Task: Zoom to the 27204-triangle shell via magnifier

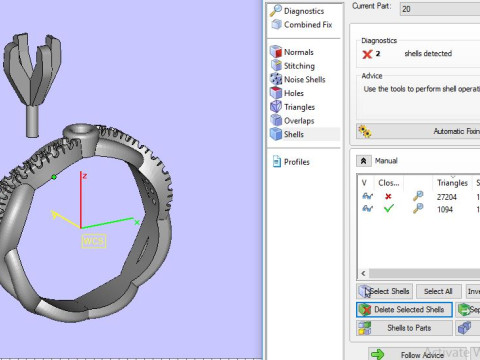Action: 418,196
